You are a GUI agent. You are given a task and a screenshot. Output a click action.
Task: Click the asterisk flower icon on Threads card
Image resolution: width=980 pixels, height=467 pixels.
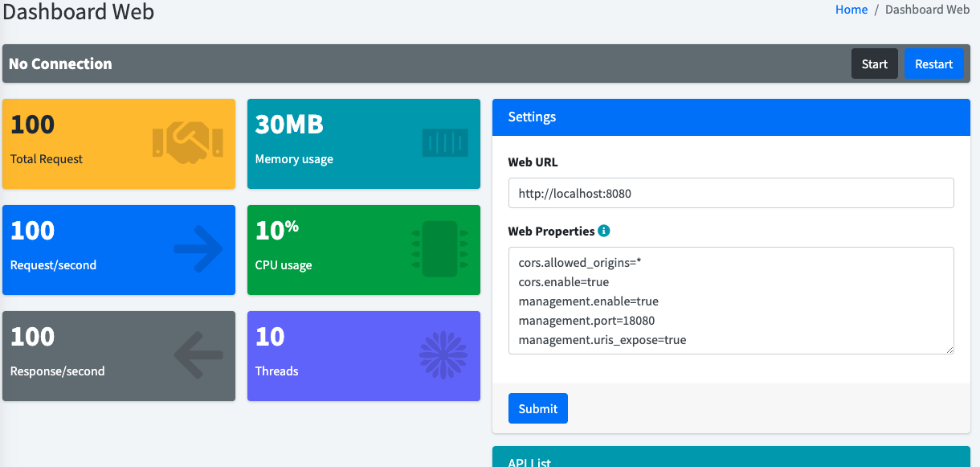(443, 355)
